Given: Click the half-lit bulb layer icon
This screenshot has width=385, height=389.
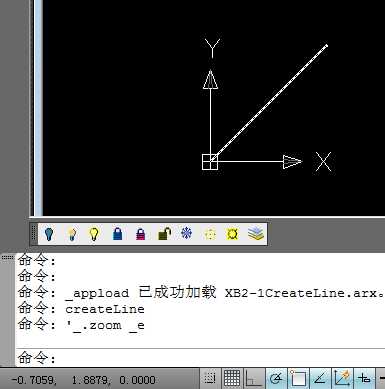Looking at the screenshot, I should [x=72, y=234].
